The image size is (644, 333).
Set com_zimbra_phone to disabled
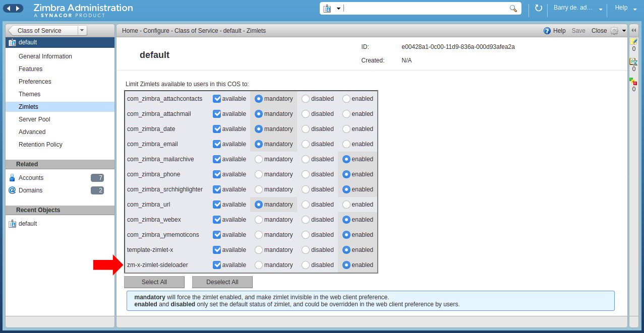tap(306, 174)
